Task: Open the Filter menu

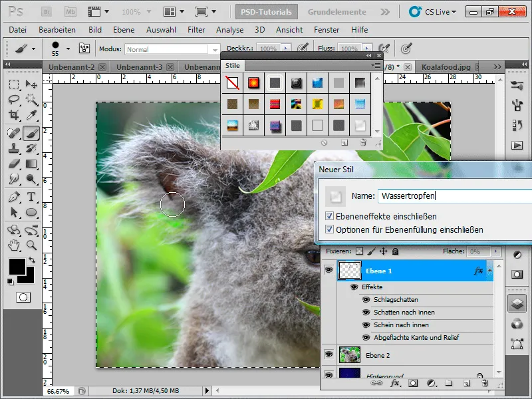Action: click(x=196, y=30)
